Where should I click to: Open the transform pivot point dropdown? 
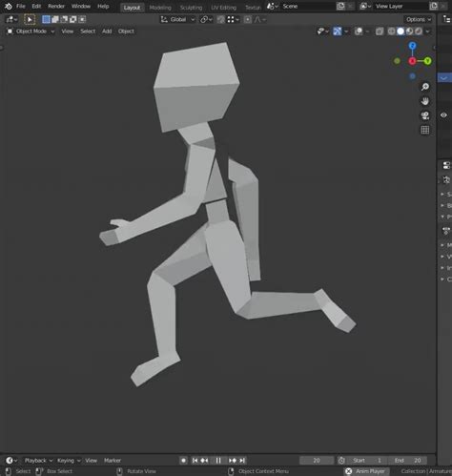coord(206,19)
